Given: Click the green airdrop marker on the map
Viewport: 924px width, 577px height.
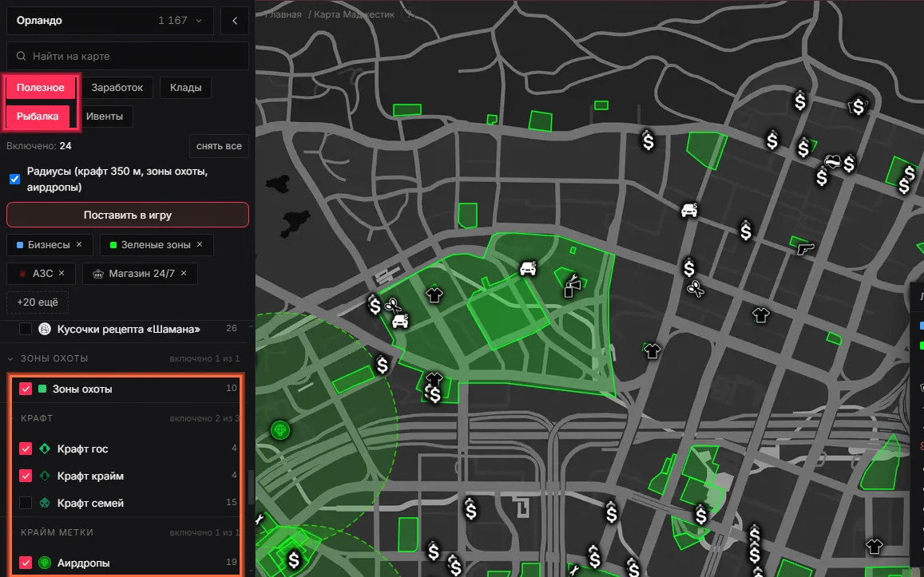Looking at the screenshot, I should [x=280, y=430].
